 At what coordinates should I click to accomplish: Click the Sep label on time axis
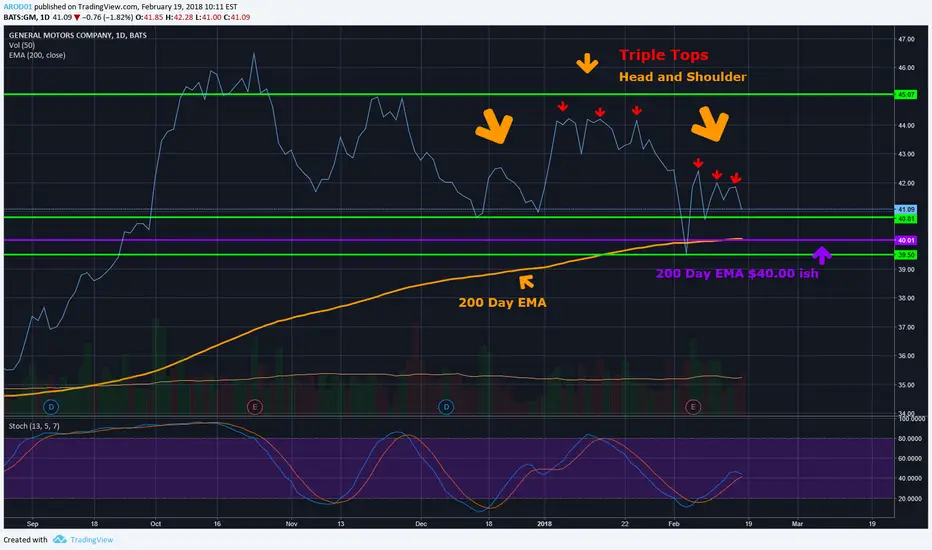click(x=33, y=524)
